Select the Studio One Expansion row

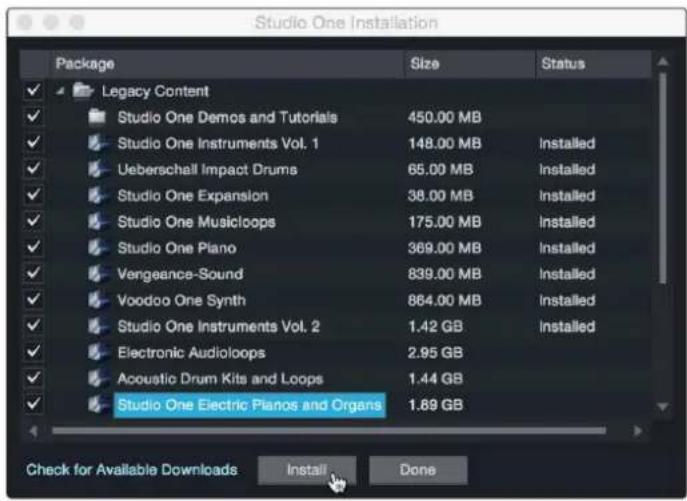click(x=337, y=195)
